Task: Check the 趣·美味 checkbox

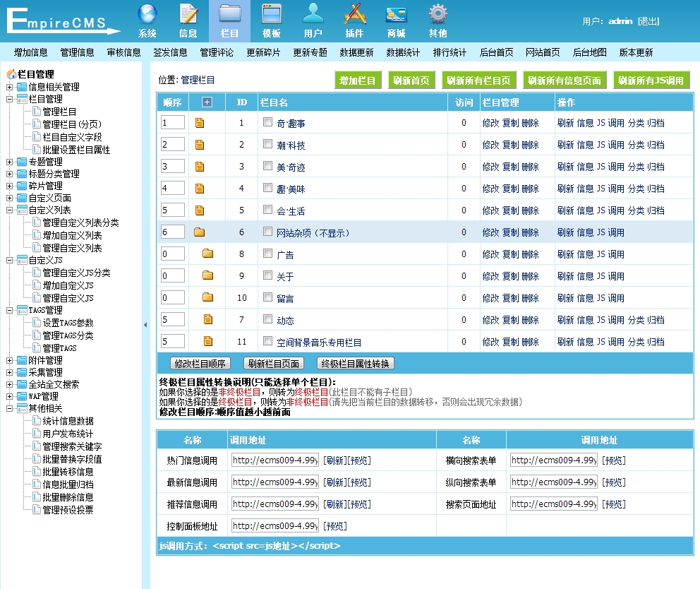Action: click(267, 188)
